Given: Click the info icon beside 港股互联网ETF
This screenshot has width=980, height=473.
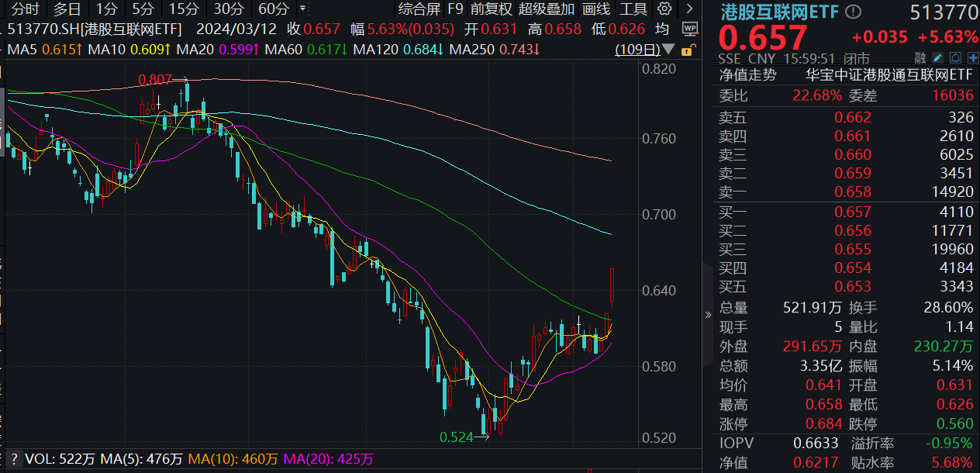Looking at the screenshot, I should pyautogui.click(x=853, y=11).
